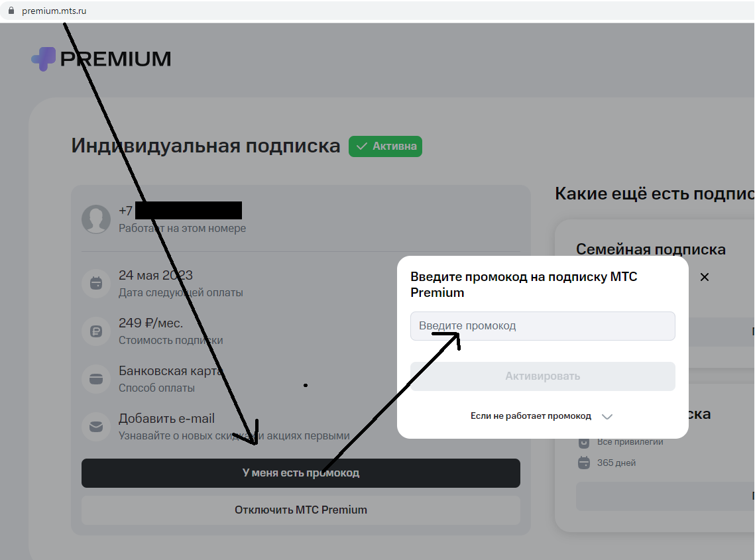Screen dimensions: 755x560
Task: Click calendar icon beside 24 мая 2023
Action: click(96, 284)
